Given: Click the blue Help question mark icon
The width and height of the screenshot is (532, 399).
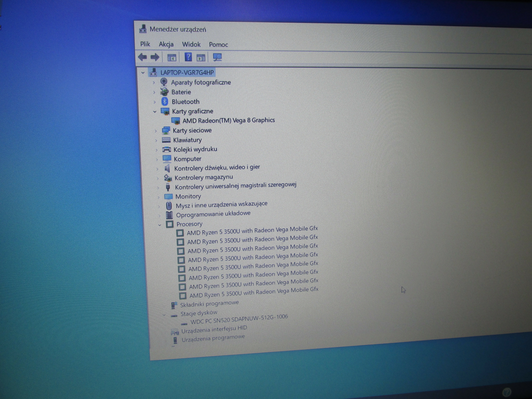Looking at the screenshot, I should [x=188, y=57].
